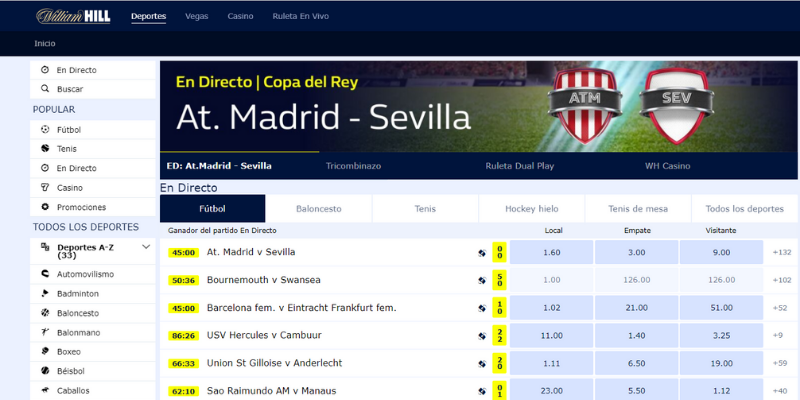Viewport: 800px width, 400px height.
Task: Click the Deportes A-Z icon
Action: pos(45,247)
